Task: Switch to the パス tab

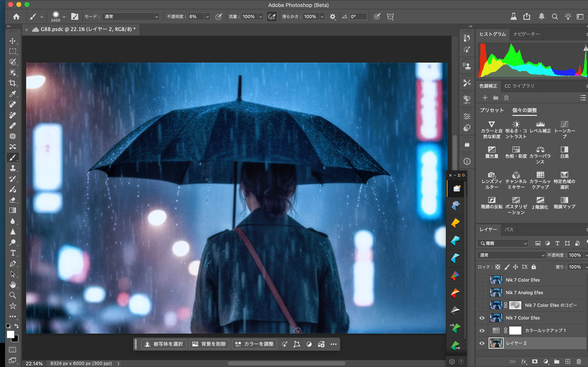Action: (x=509, y=230)
